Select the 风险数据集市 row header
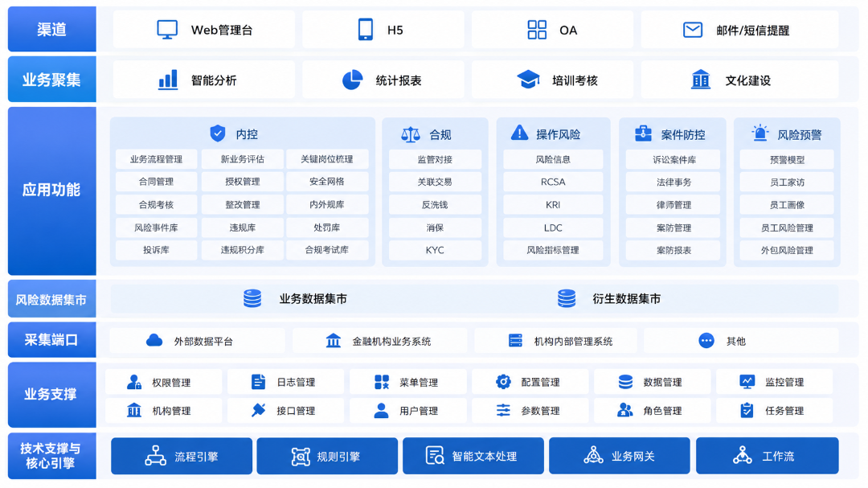 pos(52,299)
